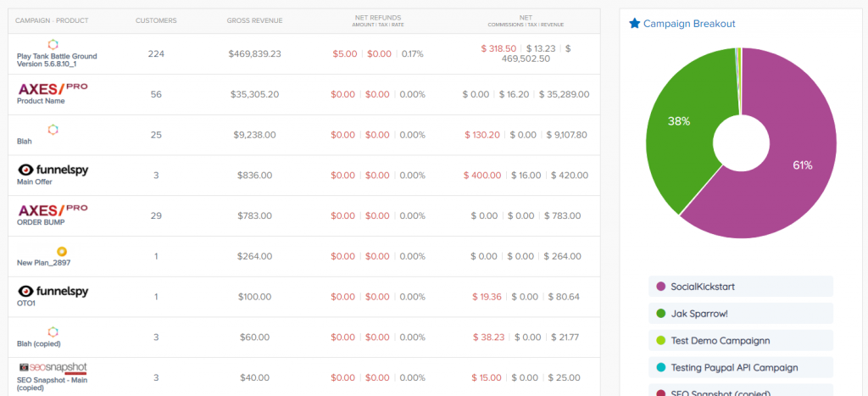Click the star icon beside Campaign Breakout
This screenshot has width=868, height=396.
(634, 24)
